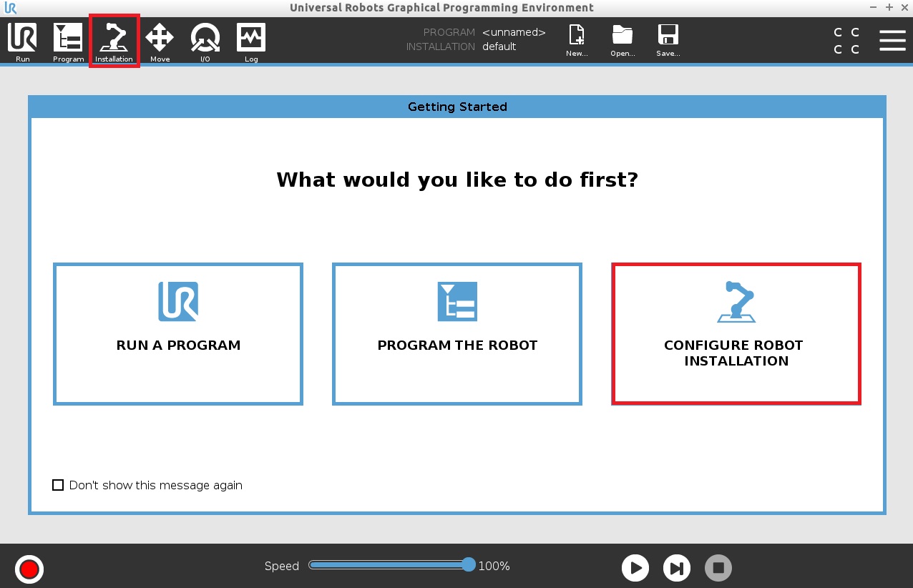Click the 100% speed value
The width and height of the screenshot is (913, 588).
pyautogui.click(x=494, y=566)
